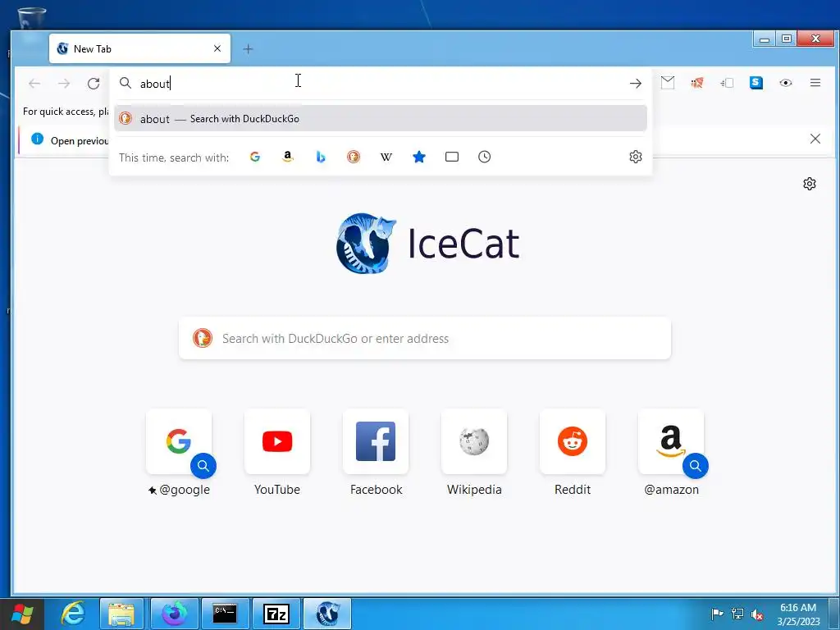Reload the current page

point(94,83)
